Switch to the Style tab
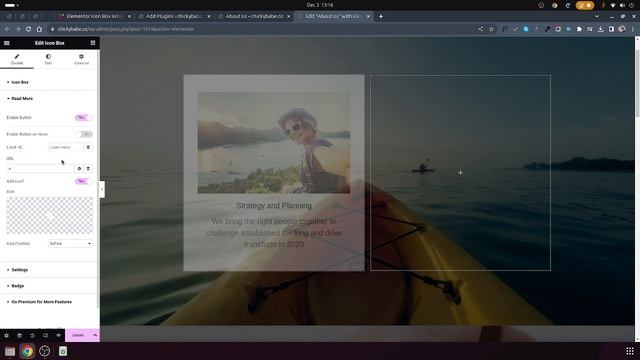Image resolution: width=640 pixels, height=360 pixels. [x=48, y=59]
